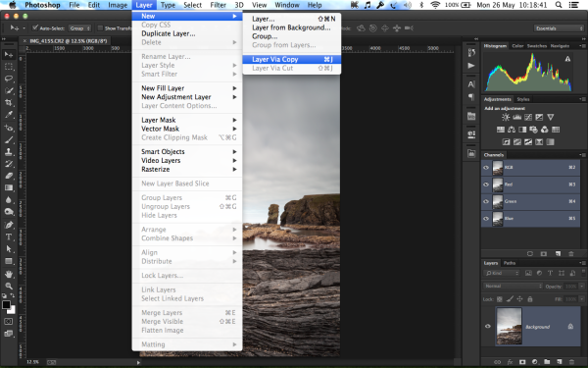
Task: Click the histogram cache warning icon
Action: (567, 59)
